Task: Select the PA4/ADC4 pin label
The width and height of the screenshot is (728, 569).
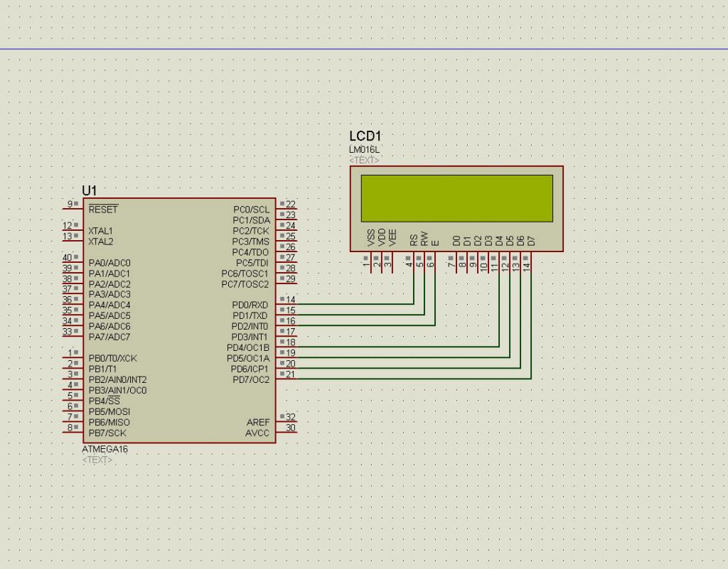Action: click(109, 305)
